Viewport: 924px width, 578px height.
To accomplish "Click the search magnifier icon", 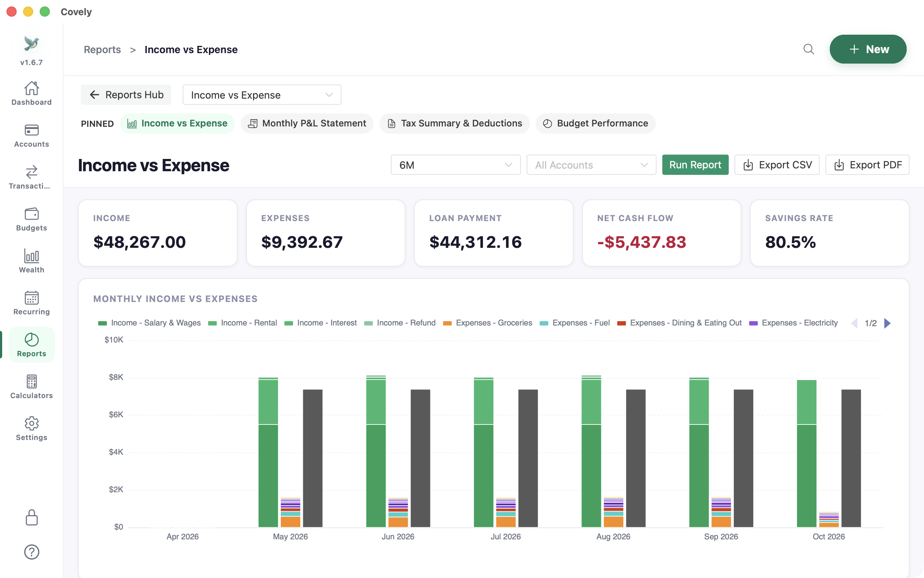I will pyautogui.click(x=808, y=49).
